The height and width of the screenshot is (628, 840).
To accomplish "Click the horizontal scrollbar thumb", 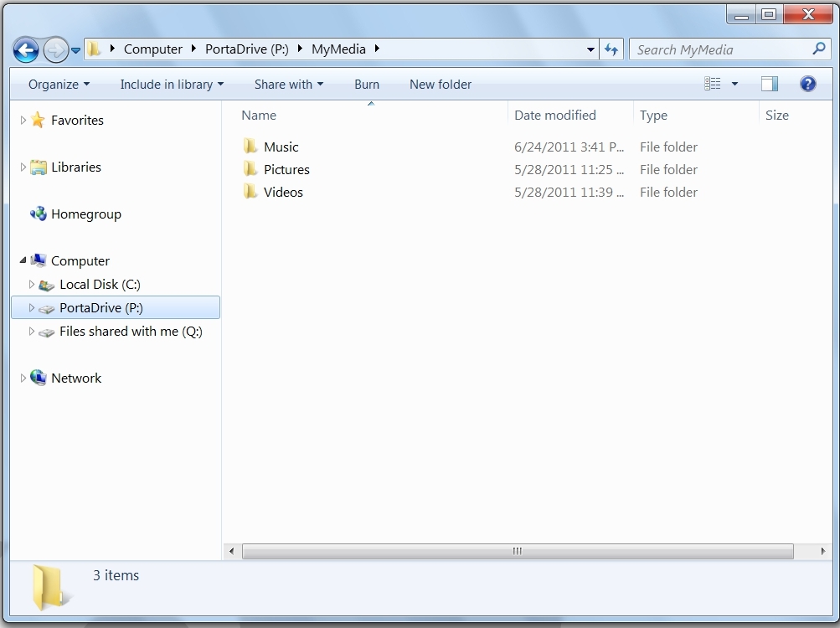I will [x=518, y=551].
